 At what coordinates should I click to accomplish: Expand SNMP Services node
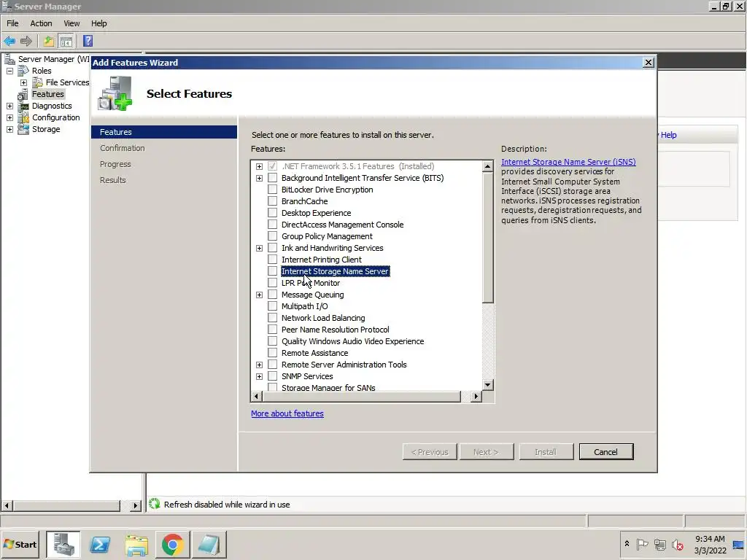[259, 376]
